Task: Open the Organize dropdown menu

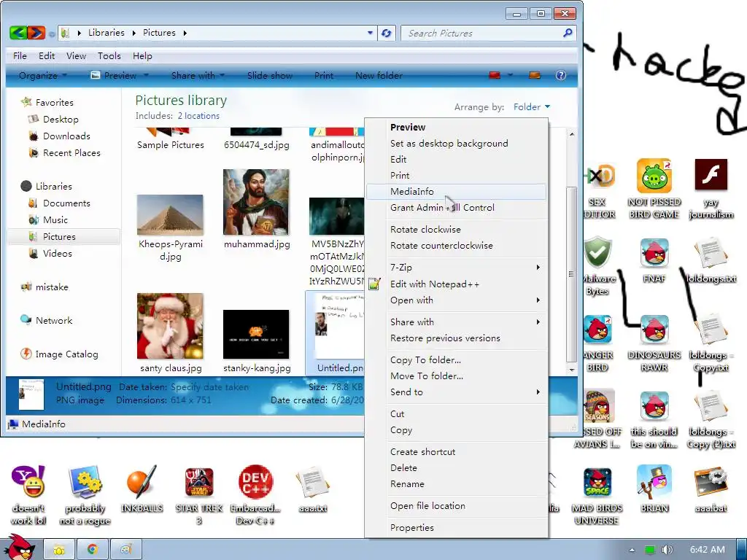Action: pos(43,75)
